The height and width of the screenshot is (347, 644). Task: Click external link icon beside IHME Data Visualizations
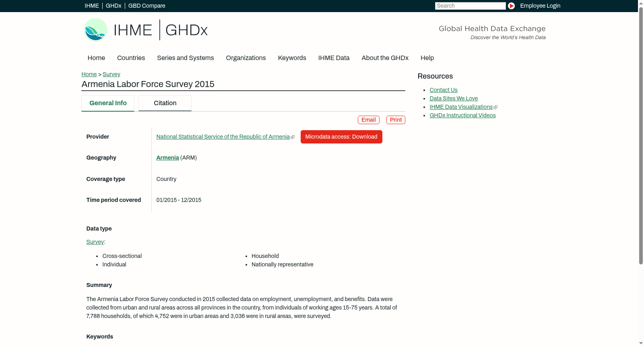tap(495, 107)
